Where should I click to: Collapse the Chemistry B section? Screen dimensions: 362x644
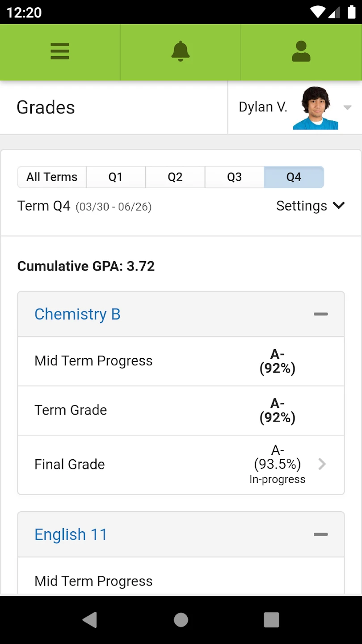pos(320,314)
